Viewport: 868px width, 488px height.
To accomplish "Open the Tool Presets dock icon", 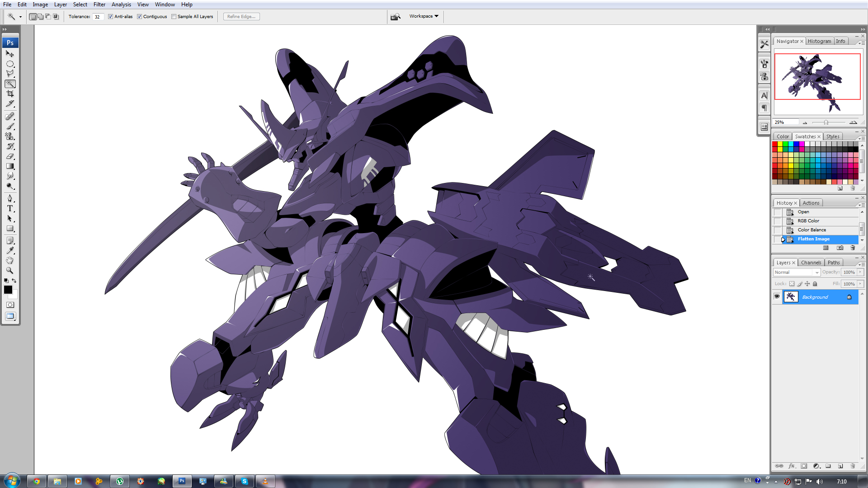I will coord(764,44).
